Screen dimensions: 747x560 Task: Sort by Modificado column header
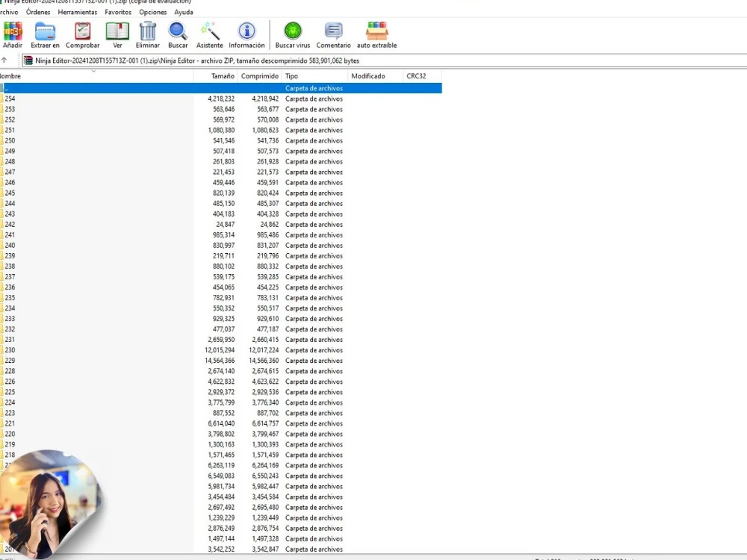pyautogui.click(x=376, y=76)
